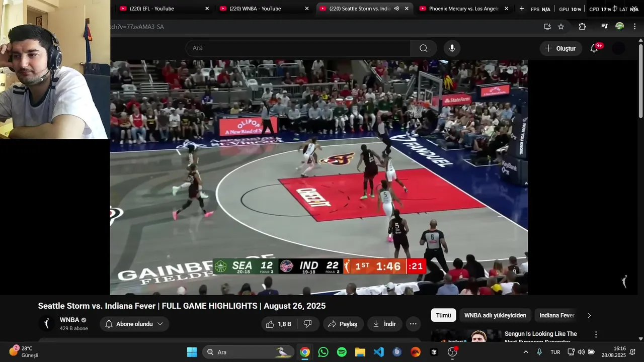Click the İndir download button

point(384,324)
